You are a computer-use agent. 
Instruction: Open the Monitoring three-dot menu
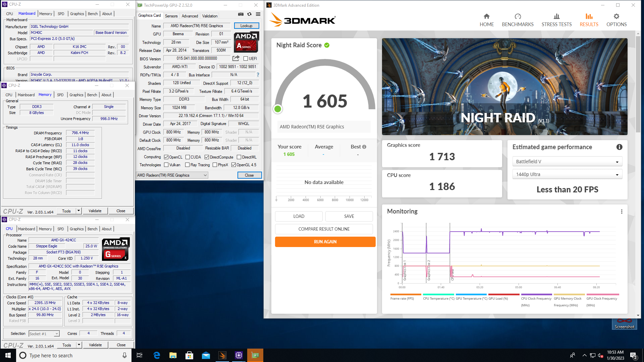click(622, 212)
